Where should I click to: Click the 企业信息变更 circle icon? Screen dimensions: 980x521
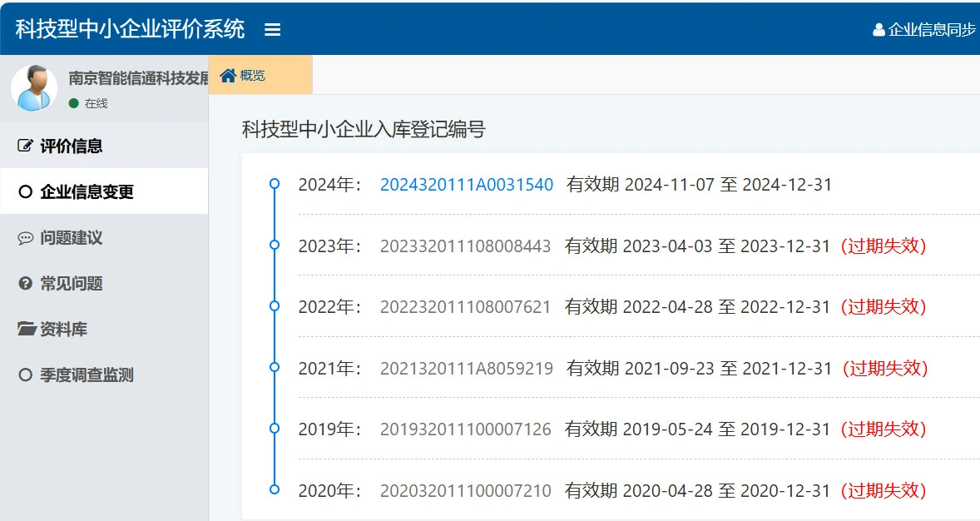[25, 192]
